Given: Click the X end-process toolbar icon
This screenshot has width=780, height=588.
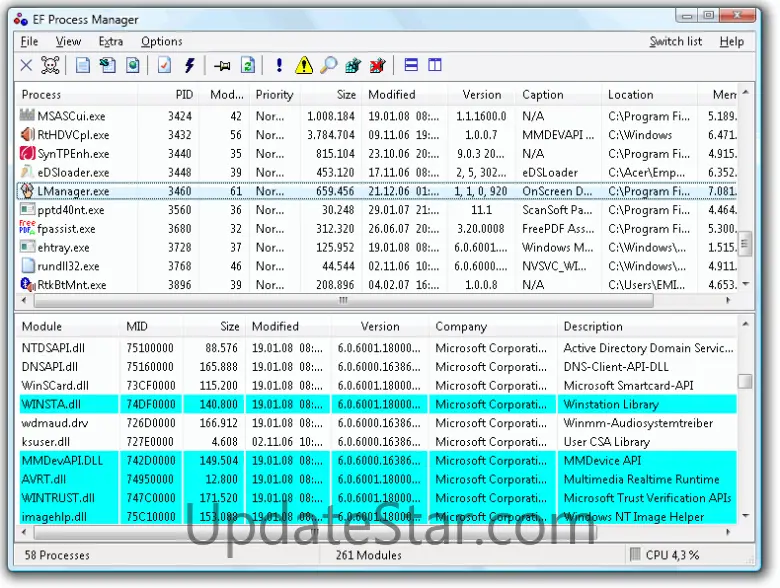Looking at the screenshot, I should (x=26, y=66).
